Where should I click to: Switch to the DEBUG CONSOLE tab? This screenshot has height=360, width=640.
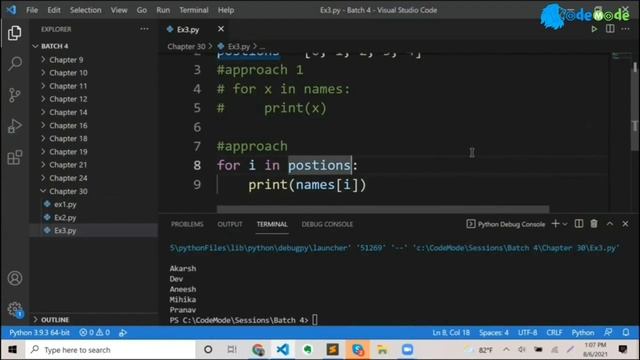327,224
